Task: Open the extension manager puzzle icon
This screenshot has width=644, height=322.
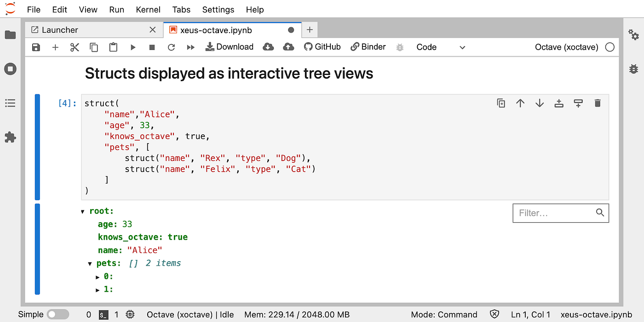Action: (x=10, y=137)
